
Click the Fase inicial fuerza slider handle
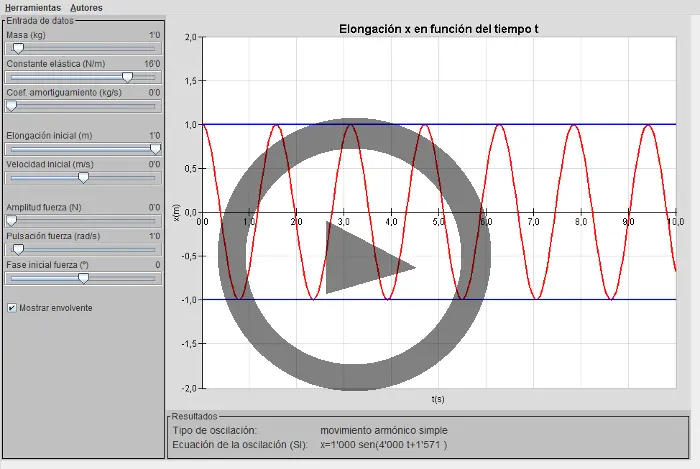coord(83,278)
